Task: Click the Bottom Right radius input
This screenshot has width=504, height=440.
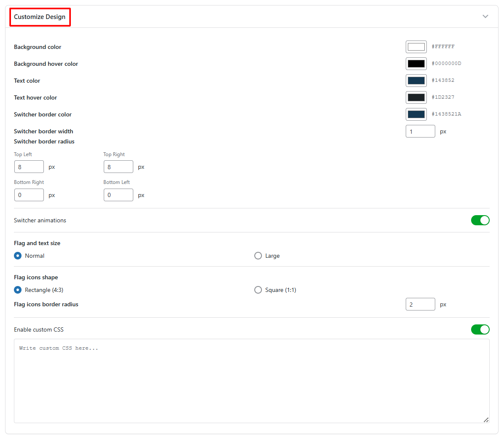Action: [x=29, y=195]
